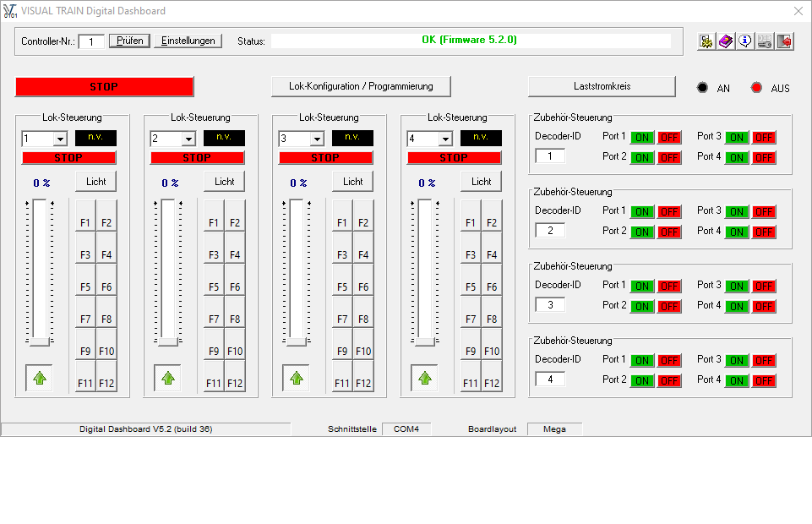Click the Prüfen button
Screen dimensions: 812x524
(129, 41)
